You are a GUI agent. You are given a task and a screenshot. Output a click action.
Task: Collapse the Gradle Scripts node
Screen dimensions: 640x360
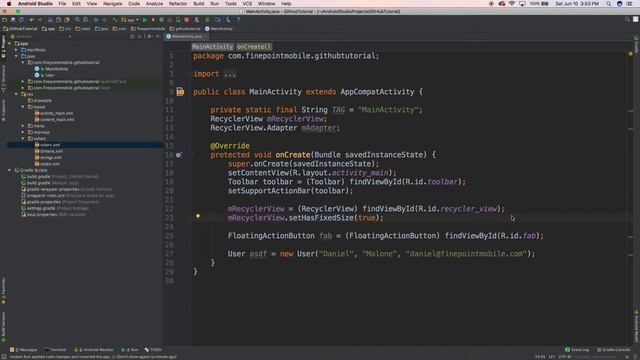(10, 170)
